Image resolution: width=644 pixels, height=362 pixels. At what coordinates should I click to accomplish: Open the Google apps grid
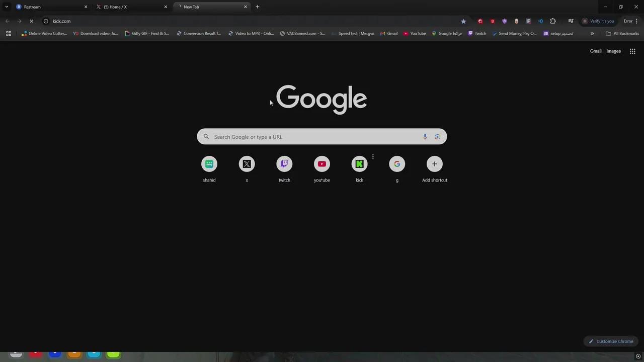[x=632, y=51]
